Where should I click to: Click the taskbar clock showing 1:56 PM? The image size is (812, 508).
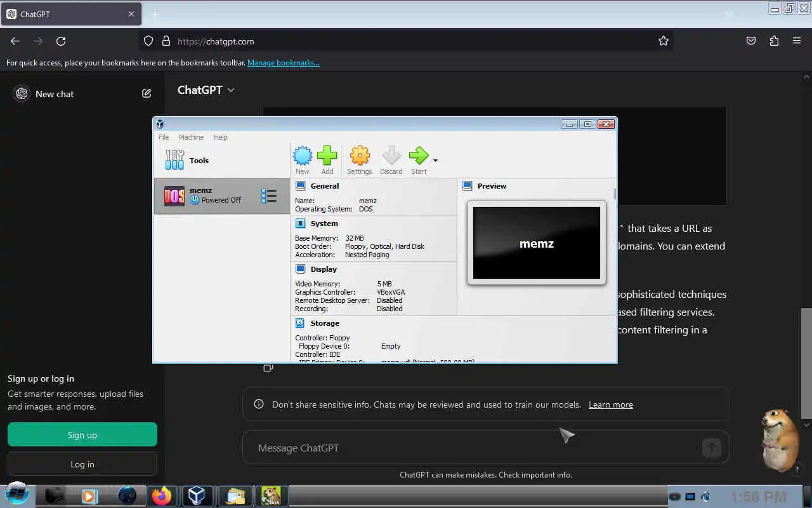point(759,497)
